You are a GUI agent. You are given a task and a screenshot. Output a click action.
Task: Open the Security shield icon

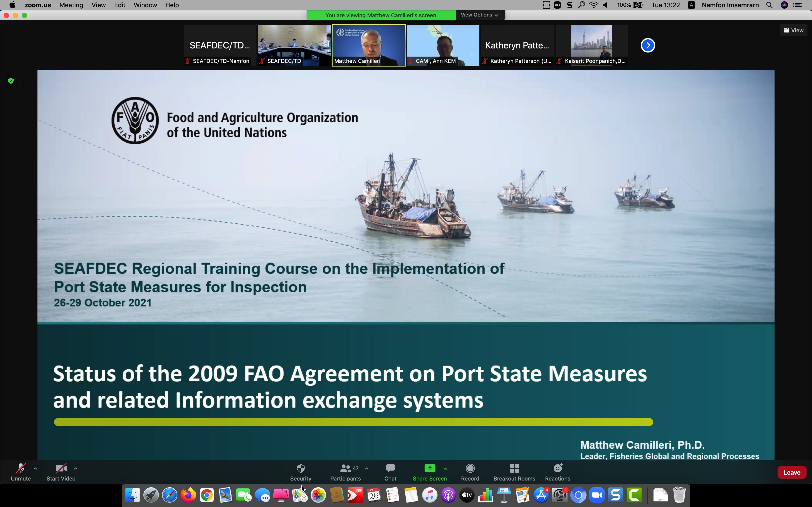(x=301, y=469)
